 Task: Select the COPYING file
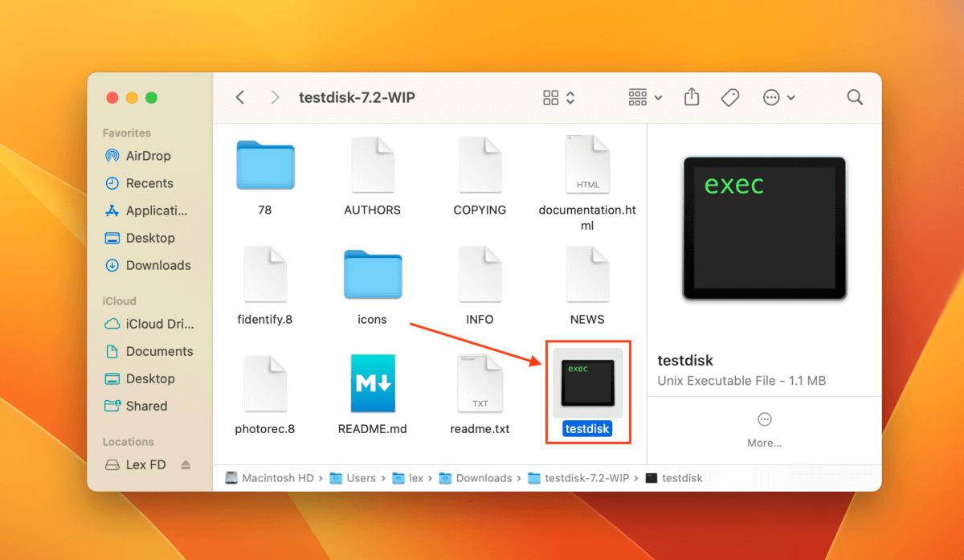(x=480, y=166)
